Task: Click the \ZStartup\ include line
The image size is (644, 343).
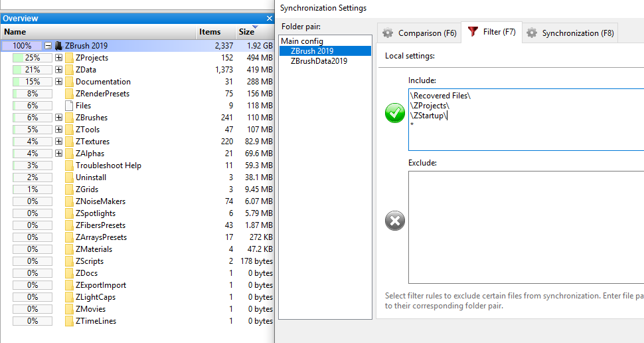Action: 428,115
